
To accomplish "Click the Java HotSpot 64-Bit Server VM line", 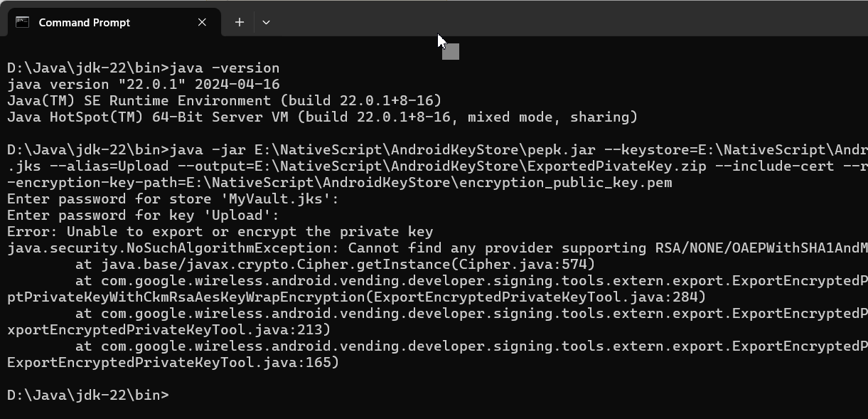I will [321, 117].
